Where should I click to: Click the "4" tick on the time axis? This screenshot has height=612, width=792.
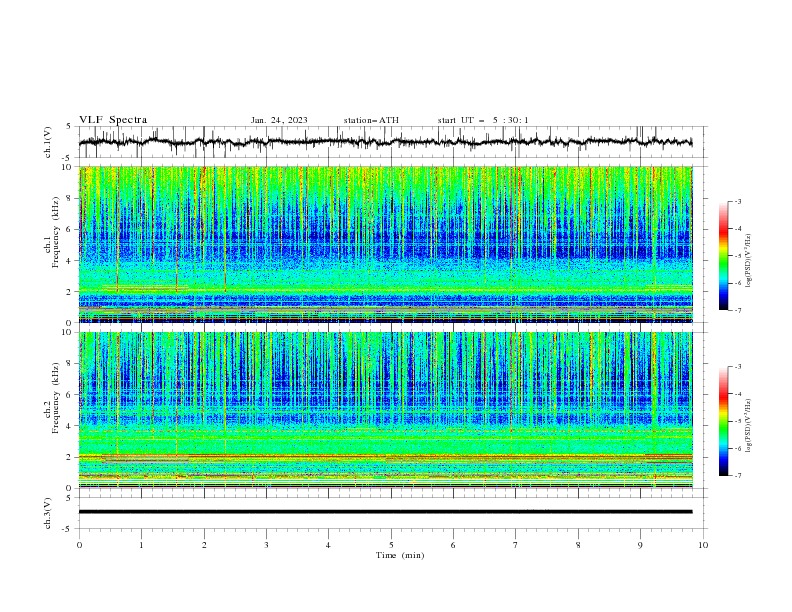pyautogui.click(x=328, y=545)
